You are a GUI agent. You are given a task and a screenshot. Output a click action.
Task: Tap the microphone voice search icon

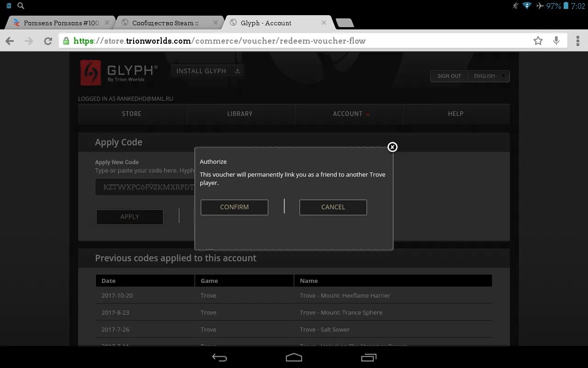556,41
